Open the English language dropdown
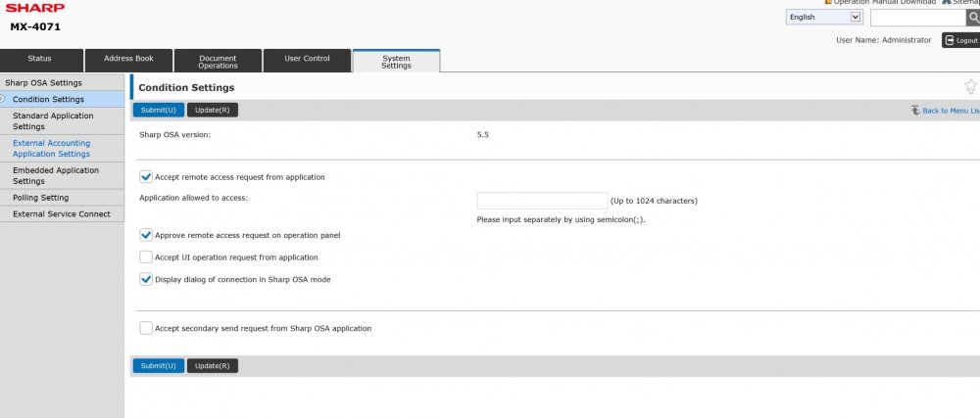The width and height of the screenshot is (980, 418). click(x=824, y=17)
